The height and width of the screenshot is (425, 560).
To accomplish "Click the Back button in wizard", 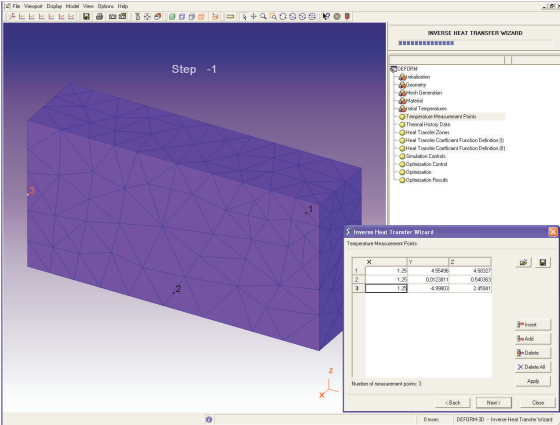I will [x=452, y=402].
